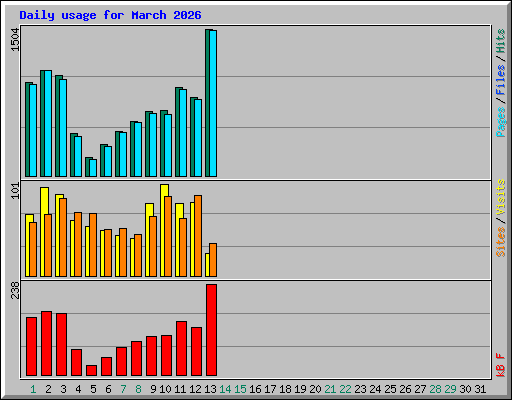
Task: Click the 'Pages' legend label
Action: 501,122
